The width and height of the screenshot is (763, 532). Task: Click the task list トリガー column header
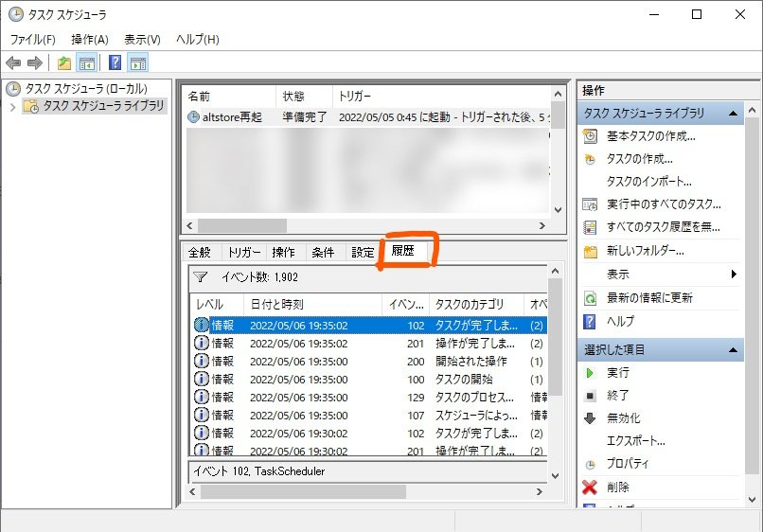(x=442, y=97)
